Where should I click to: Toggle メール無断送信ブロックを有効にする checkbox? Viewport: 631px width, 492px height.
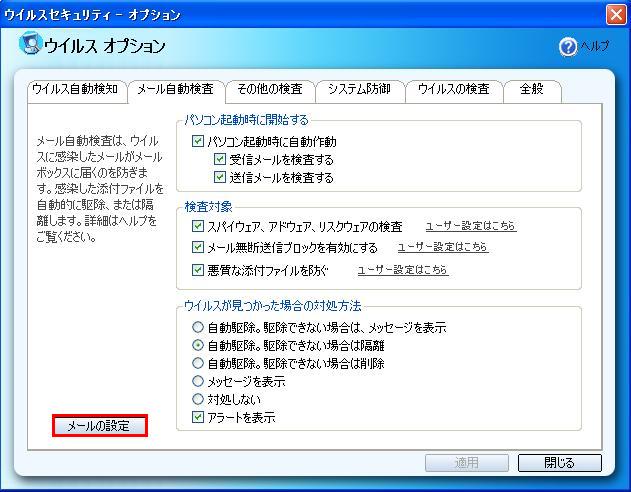tap(198, 247)
